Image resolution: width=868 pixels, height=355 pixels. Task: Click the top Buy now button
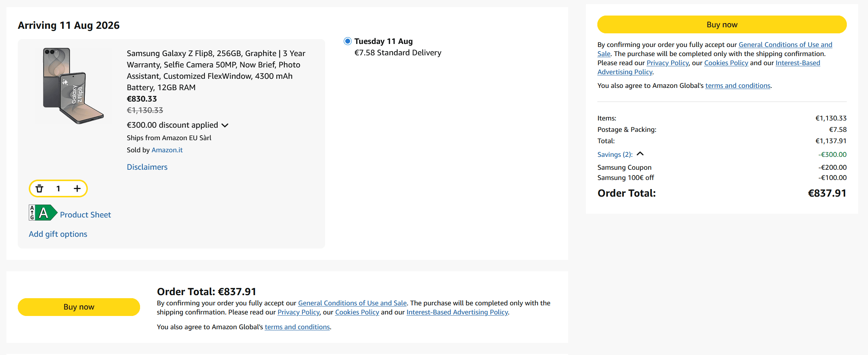pyautogui.click(x=722, y=25)
